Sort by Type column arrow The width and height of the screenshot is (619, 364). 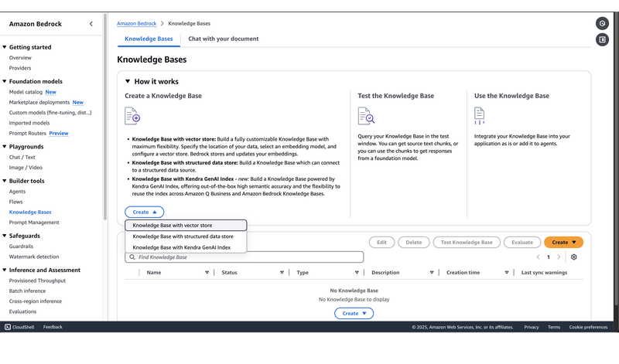pos(357,273)
